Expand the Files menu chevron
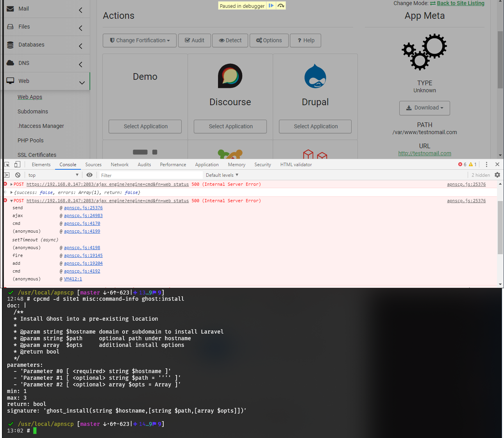This screenshot has width=504, height=438. point(80,28)
